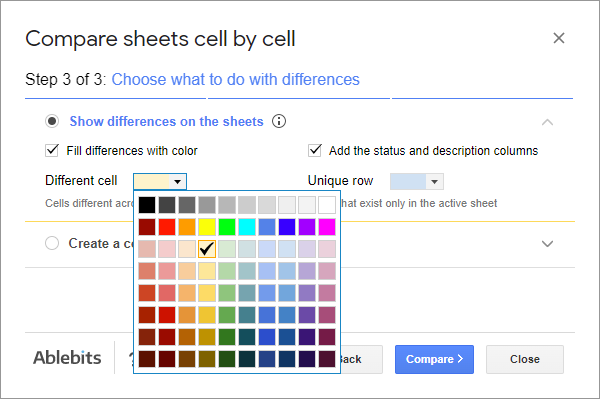Pick the darkest yellow olive swatch in bottom row
The image size is (600, 399).
[x=207, y=359]
